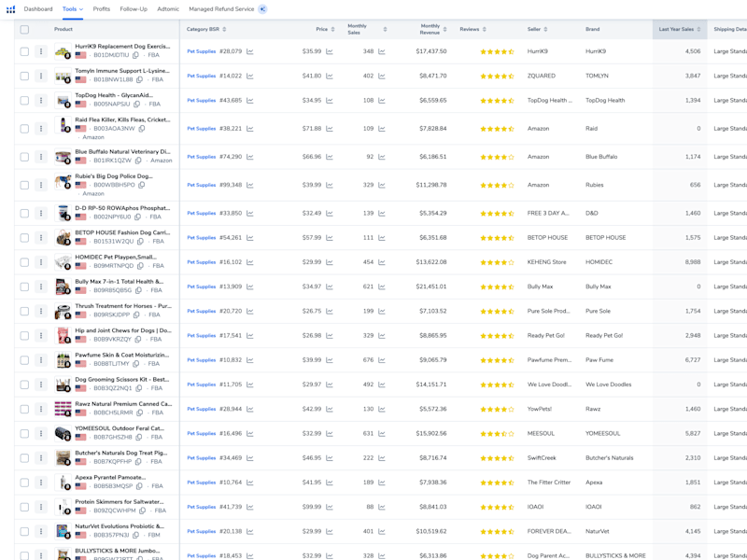Click the Brand column header
Viewport: 747px width, 560px height.
[593, 30]
